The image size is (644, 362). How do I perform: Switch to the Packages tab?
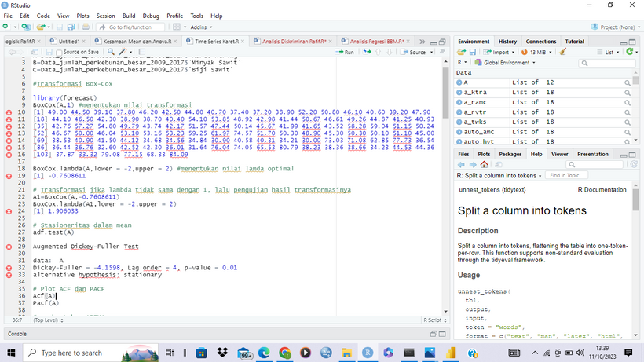point(510,154)
